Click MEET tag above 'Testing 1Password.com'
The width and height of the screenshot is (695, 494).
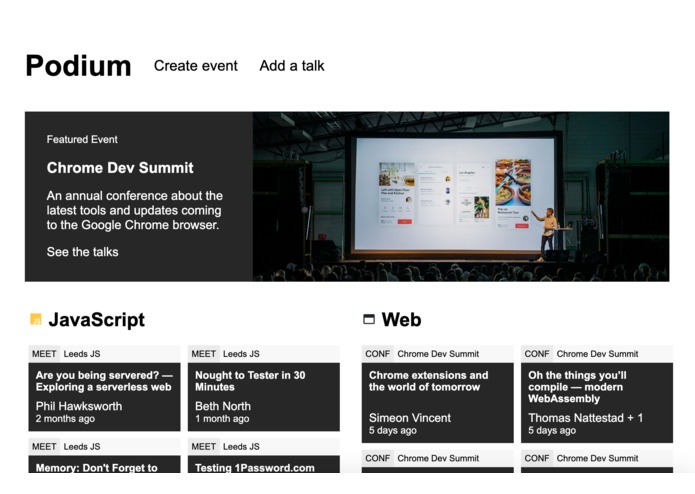point(203,446)
